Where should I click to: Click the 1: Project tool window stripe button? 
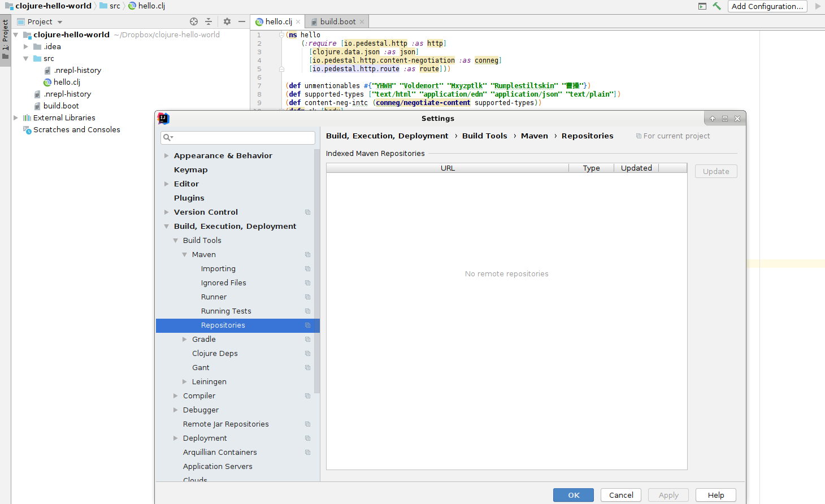(5, 40)
